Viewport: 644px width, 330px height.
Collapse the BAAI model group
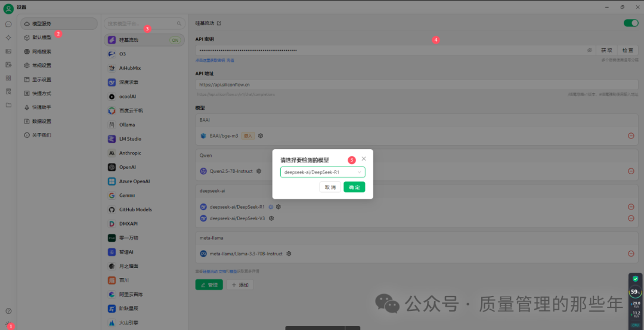(x=417, y=120)
